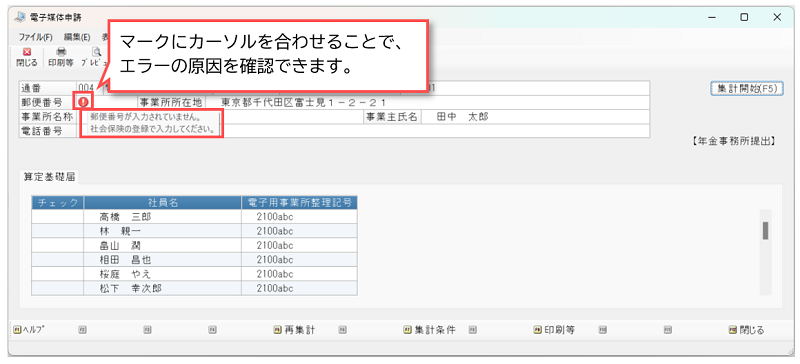This screenshot has height=364, width=800.
Task: Click the 事業所所在地 field label
Action: coord(171,102)
